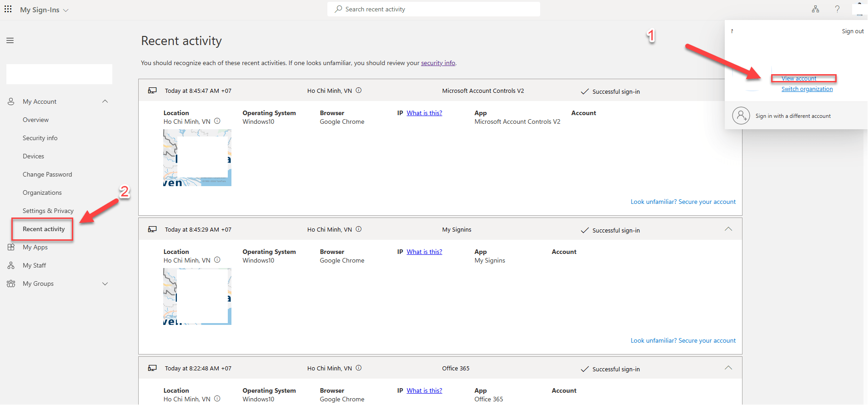Click the View account link
This screenshot has width=868, height=405.
[798, 78]
